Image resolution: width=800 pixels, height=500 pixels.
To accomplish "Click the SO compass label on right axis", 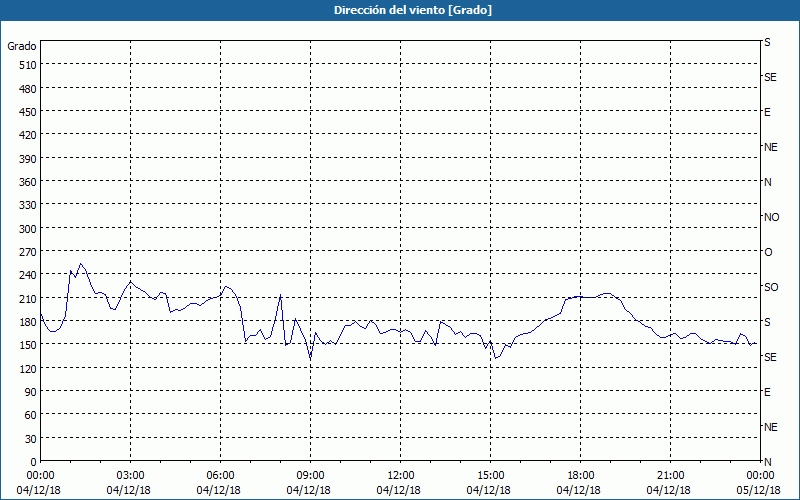I will pos(771,287).
